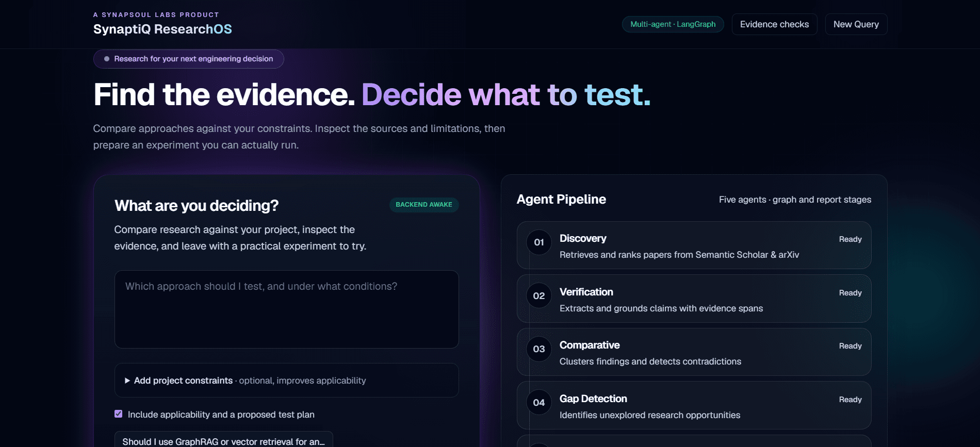Image resolution: width=980 pixels, height=447 pixels.
Task: Expand the Add project constraints section
Action: 287,380
